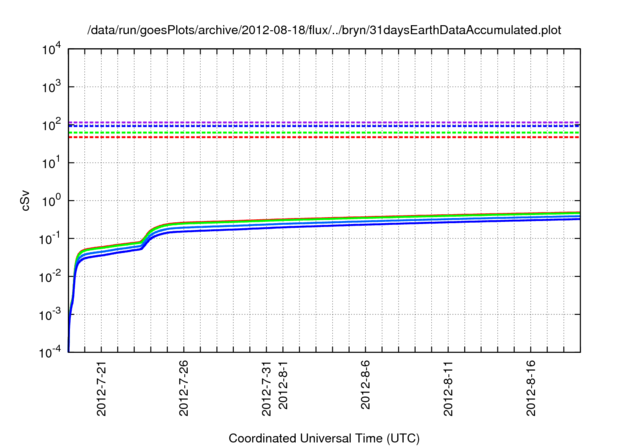Image resolution: width=640 pixels, height=448 pixels.
Task: Click the 10^4 y-axis tick label
Action: (52, 49)
